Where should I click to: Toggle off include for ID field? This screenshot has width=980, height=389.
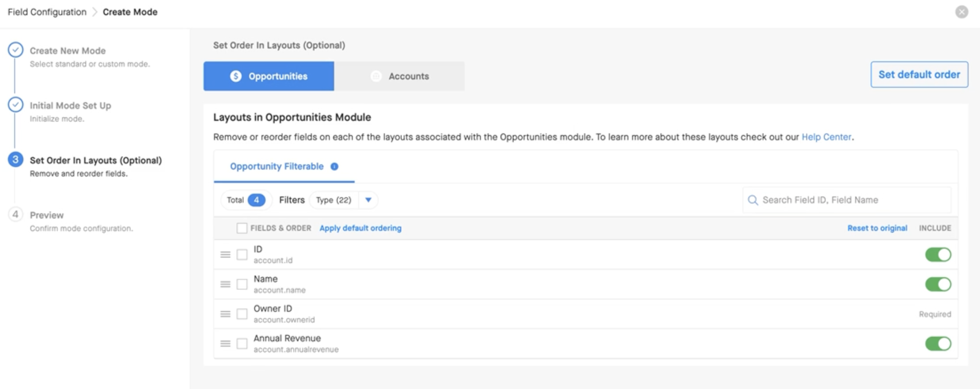click(938, 254)
